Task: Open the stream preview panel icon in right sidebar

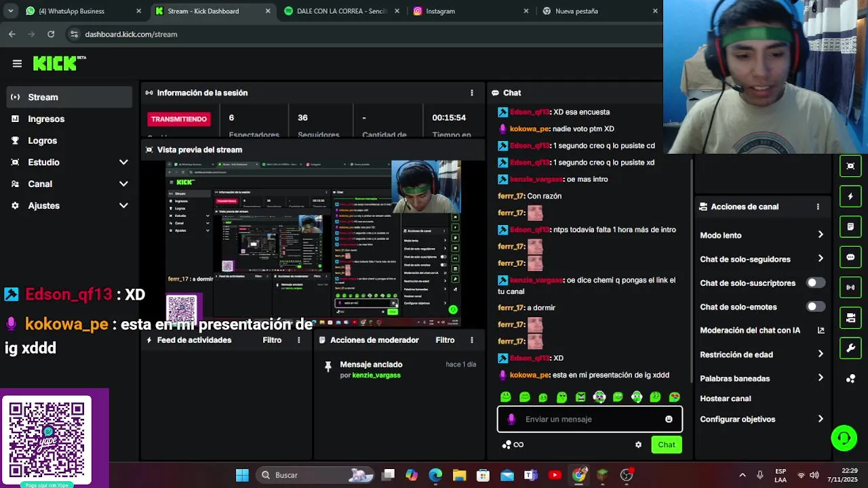Action: coord(850,166)
